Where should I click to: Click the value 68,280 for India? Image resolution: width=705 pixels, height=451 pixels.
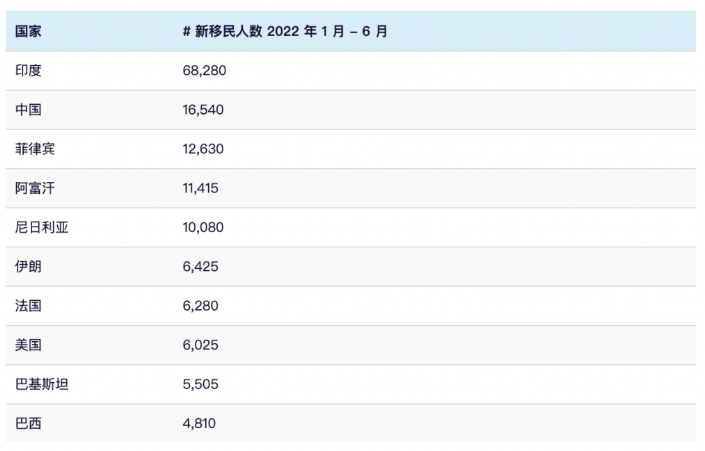[204, 71]
